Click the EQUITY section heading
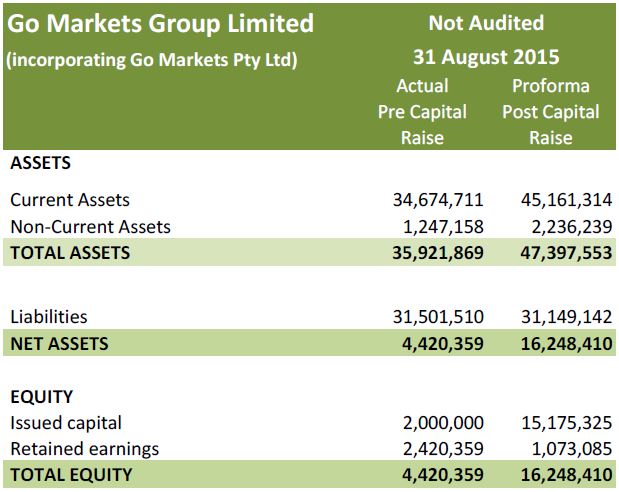Screen dimensions: 619x492 pyautogui.click(x=41, y=396)
